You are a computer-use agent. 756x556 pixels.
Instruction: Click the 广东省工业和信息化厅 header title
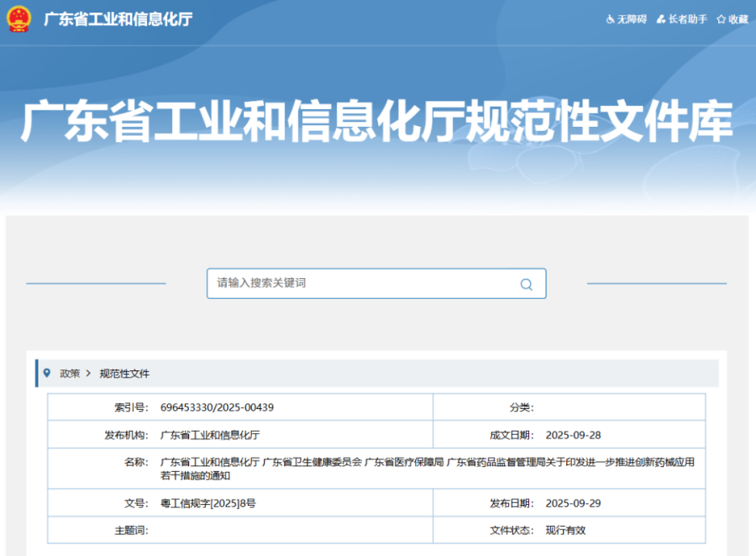pyautogui.click(x=118, y=19)
